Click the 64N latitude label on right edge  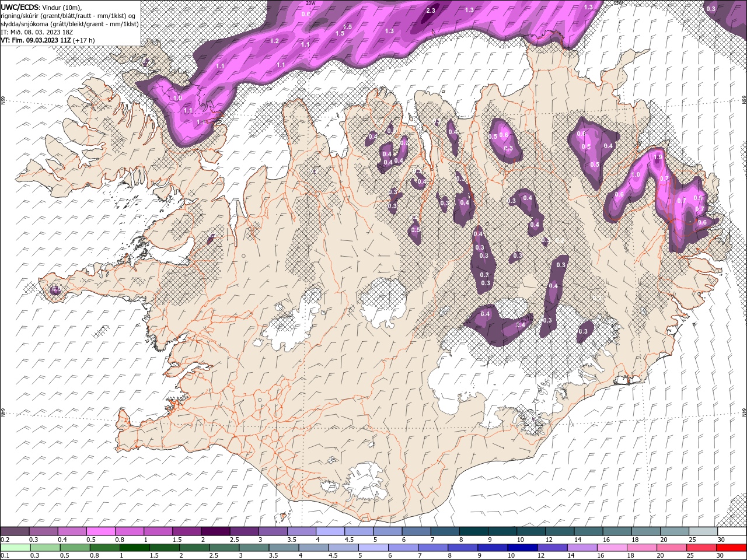coord(743,412)
